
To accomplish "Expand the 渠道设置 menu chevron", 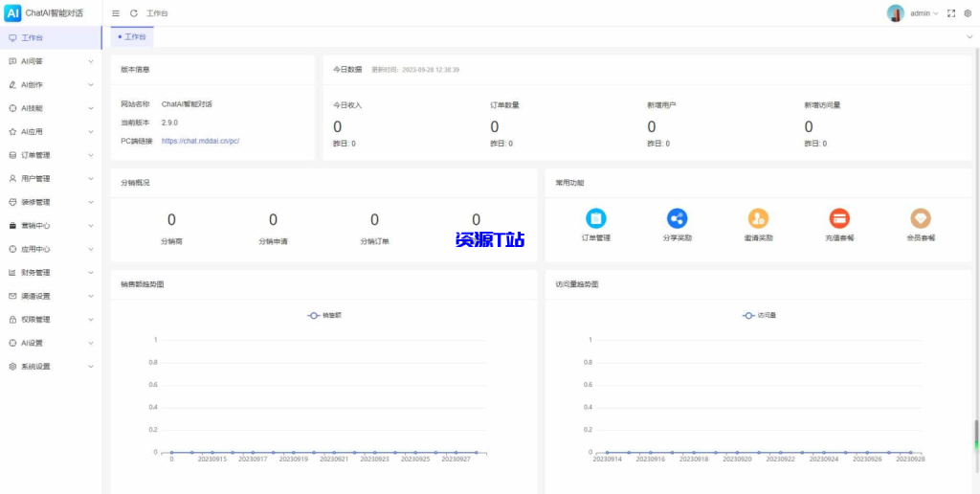I will (x=91, y=296).
